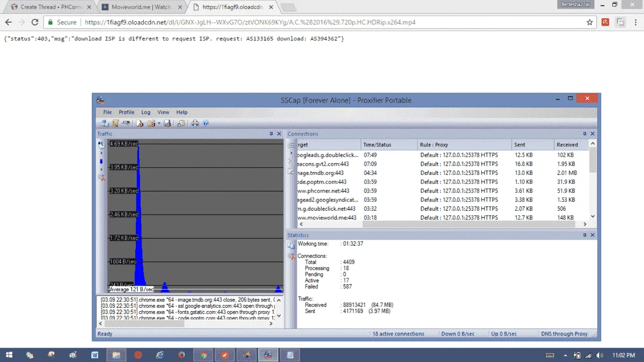Click the Proxifier app icon in title bar
Image resolution: width=644 pixels, height=362 pixels.
point(100,100)
